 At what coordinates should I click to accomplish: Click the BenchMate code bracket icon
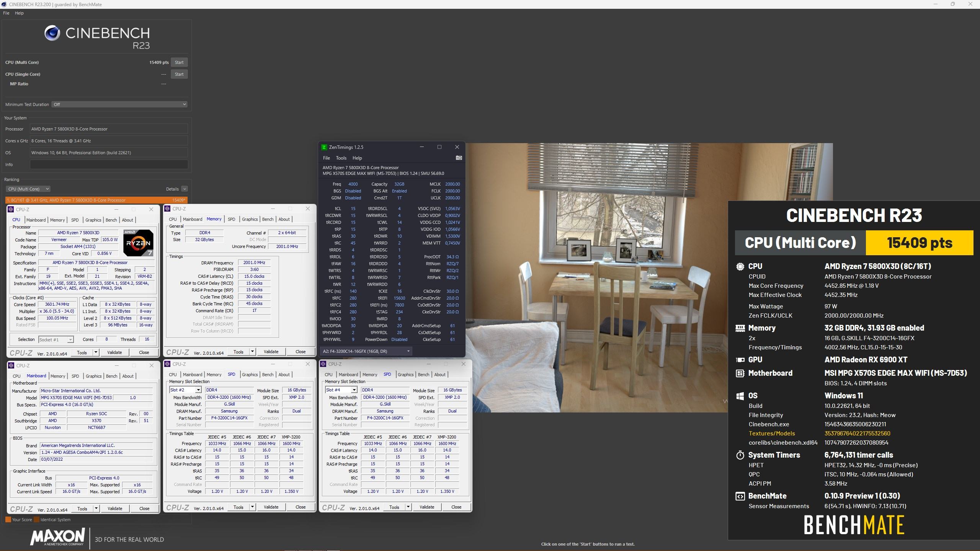pos(740,496)
